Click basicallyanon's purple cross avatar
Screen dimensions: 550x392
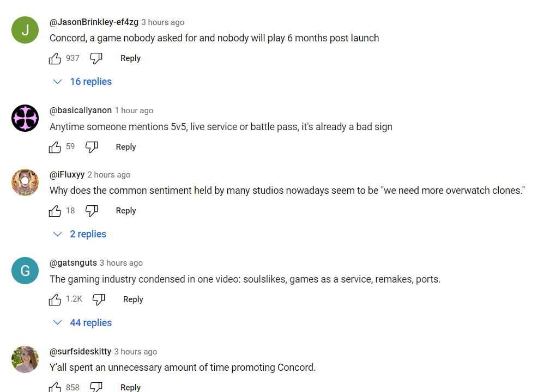[25, 118]
